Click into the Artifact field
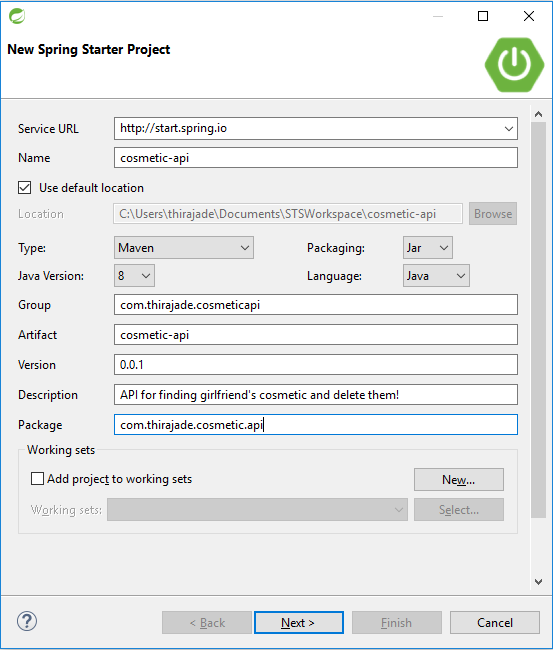This screenshot has width=553, height=650. tap(316, 335)
